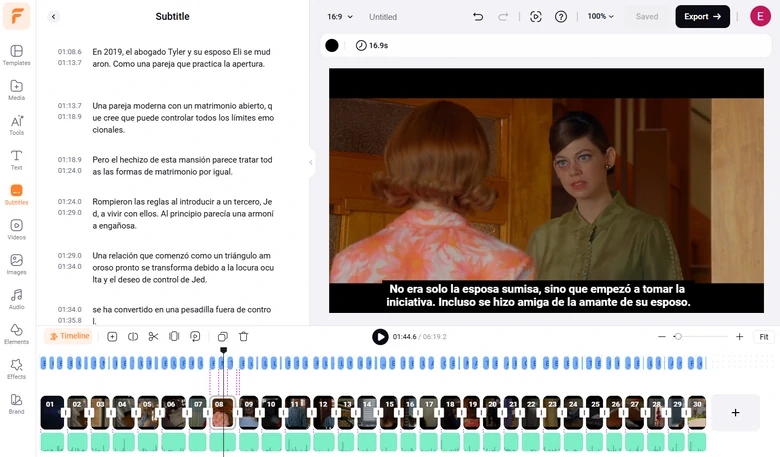Open the help question mark icon
Screen dimensions: 780x457
click(x=561, y=17)
